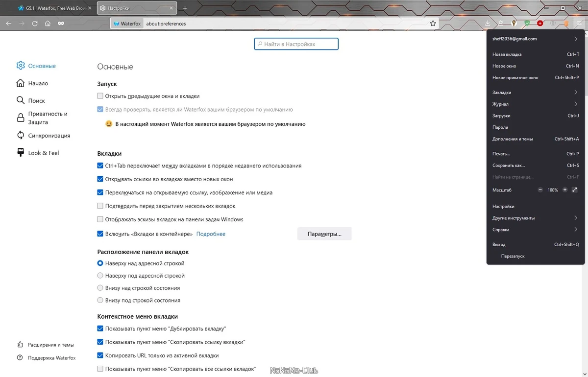Screen dimensions: 588x377
Task: Close the Настройки tab
Action: click(x=171, y=8)
